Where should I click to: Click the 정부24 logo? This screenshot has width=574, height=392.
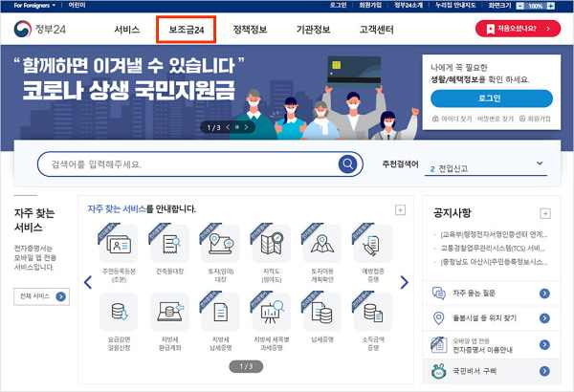[40, 29]
